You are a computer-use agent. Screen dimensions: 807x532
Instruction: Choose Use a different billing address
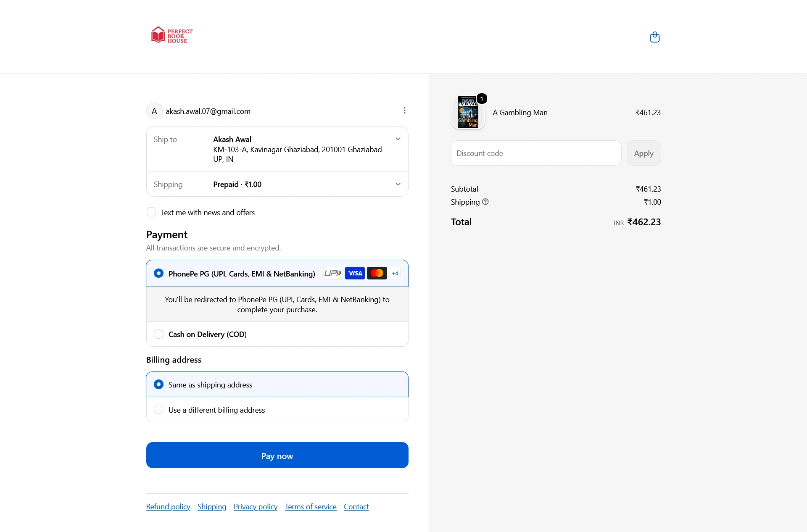pyautogui.click(x=158, y=409)
